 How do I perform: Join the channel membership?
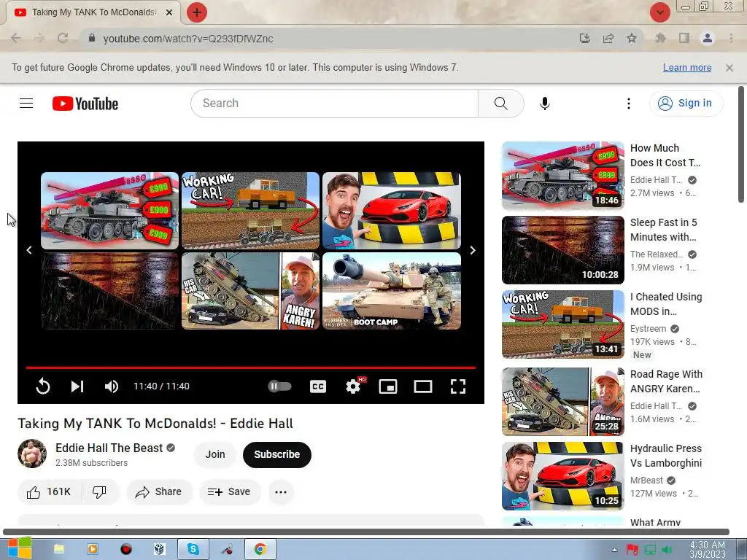[215, 455]
